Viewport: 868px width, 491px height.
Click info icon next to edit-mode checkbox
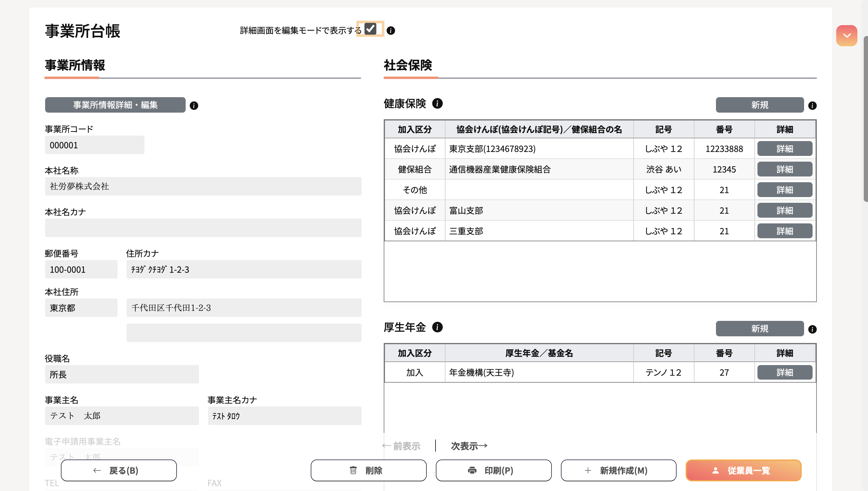[x=391, y=31]
